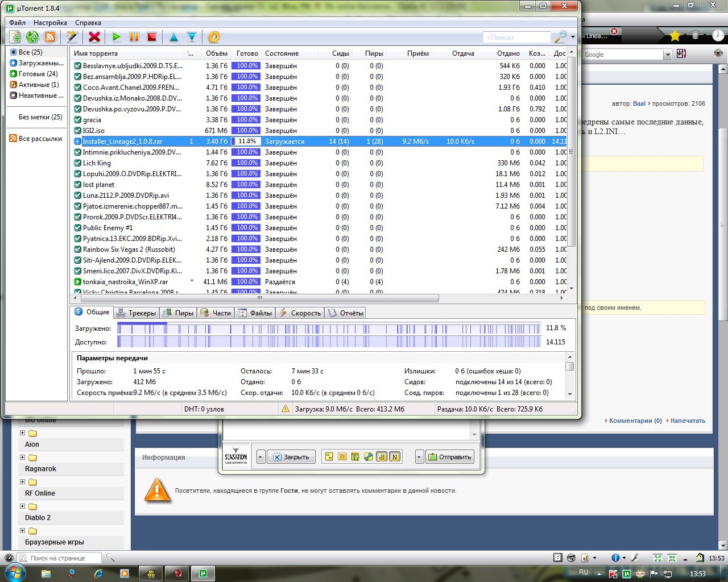Sort by Состояние column header
This screenshot has width=728, height=582.
[291, 53]
